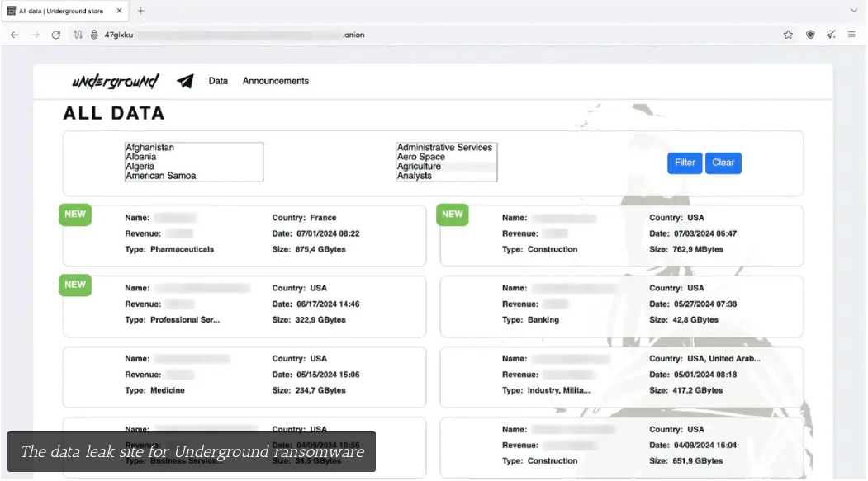Screen dimensions: 868x481
Task: Click the browser back arrow
Action: 14,35
